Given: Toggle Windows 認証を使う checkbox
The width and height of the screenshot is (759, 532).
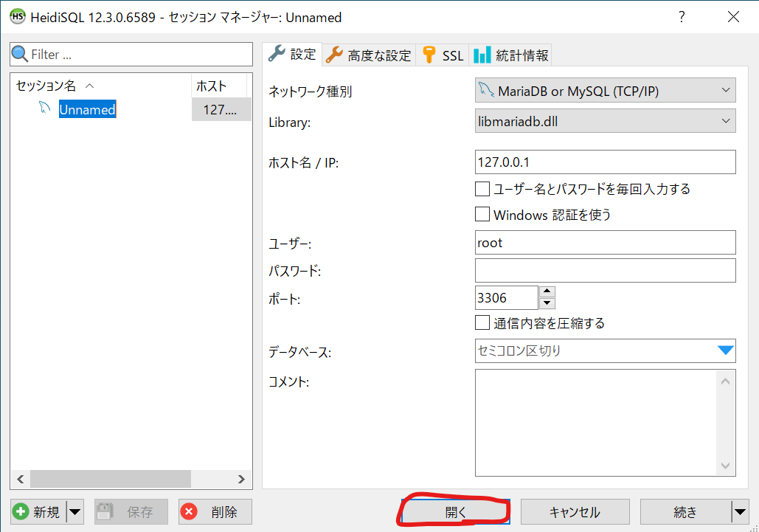Looking at the screenshot, I should click(482, 214).
